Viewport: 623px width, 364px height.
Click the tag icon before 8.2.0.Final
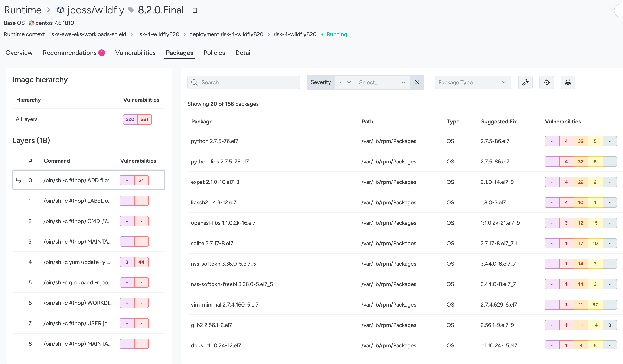point(131,10)
